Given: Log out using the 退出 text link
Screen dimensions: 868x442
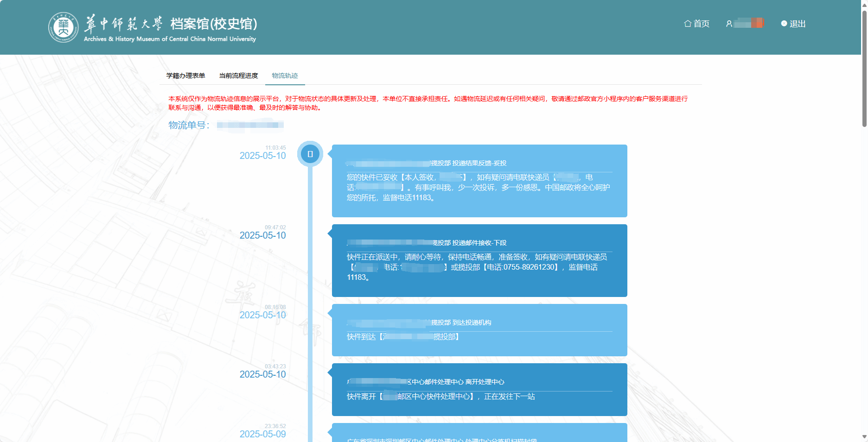Looking at the screenshot, I should [x=798, y=24].
